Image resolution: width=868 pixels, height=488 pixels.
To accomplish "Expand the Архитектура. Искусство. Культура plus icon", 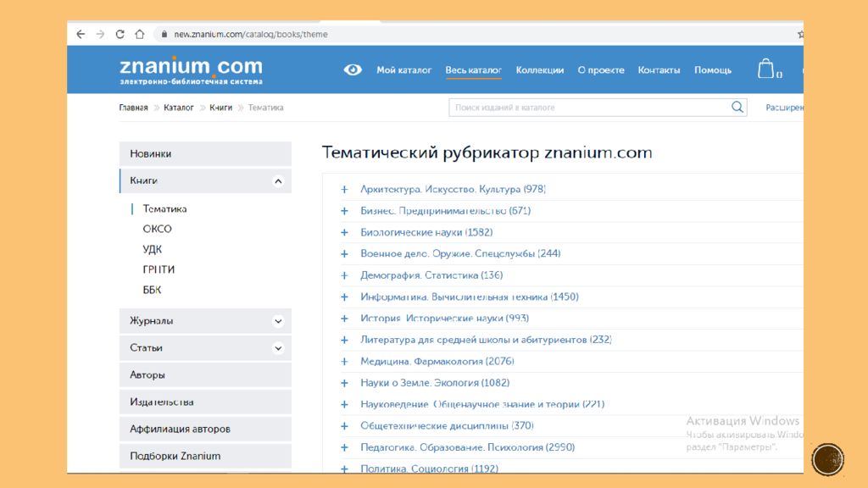I will [344, 189].
